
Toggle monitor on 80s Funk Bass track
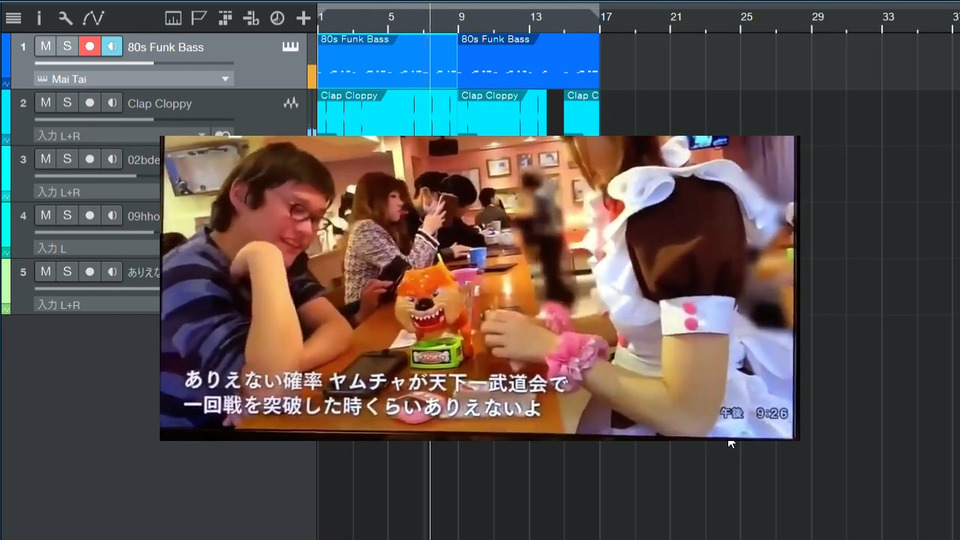pyautogui.click(x=111, y=47)
